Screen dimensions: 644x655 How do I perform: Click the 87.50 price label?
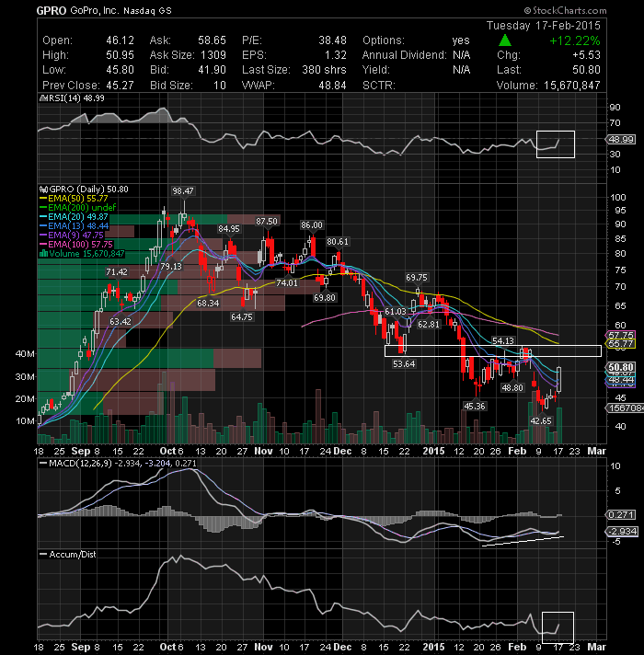(x=267, y=221)
